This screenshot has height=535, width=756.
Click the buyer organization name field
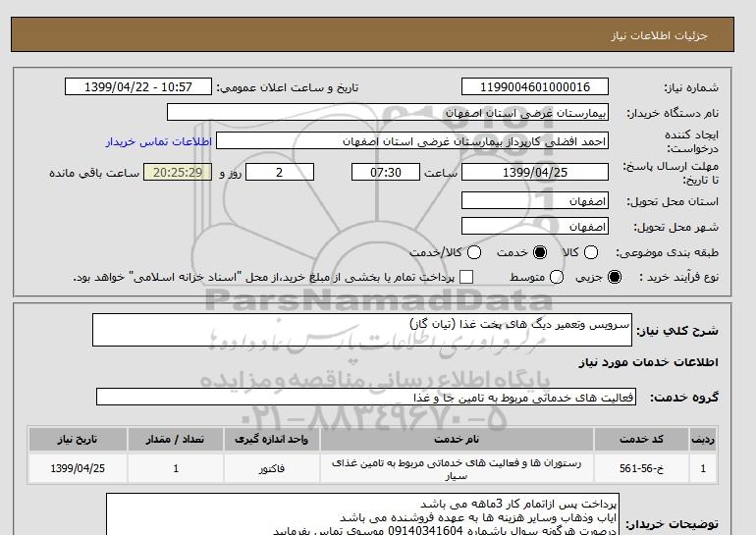coord(388,112)
